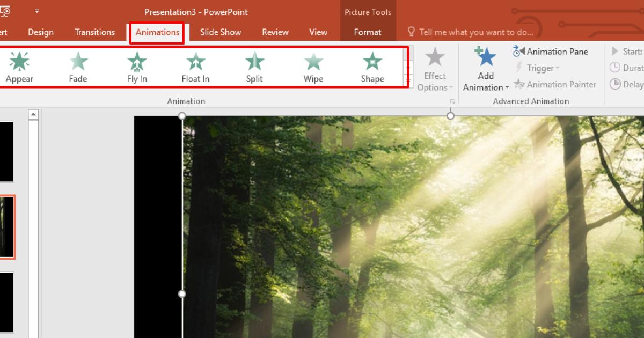Viewport: 644px width, 338px height.
Task: Open the Animations tab
Action: 157,32
